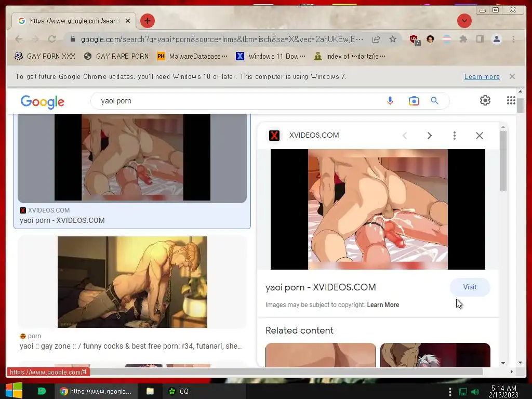Open the Chrome profile menu
Viewport: 532px width, 399px height.
[x=496, y=39]
